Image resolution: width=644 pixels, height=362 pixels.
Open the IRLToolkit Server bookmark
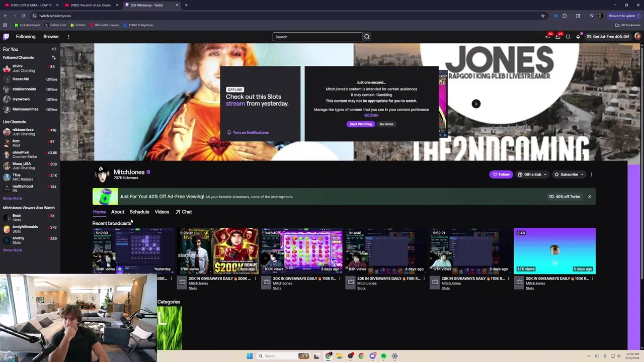click(x=104, y=25)
